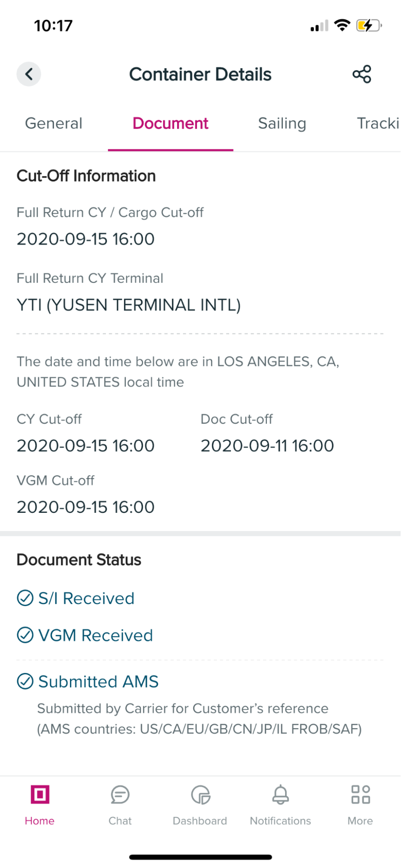Image resolution: width=401 pixels, height=868 pixels.
Task: Tap the battery charging indicator
Action: point(368,26)
